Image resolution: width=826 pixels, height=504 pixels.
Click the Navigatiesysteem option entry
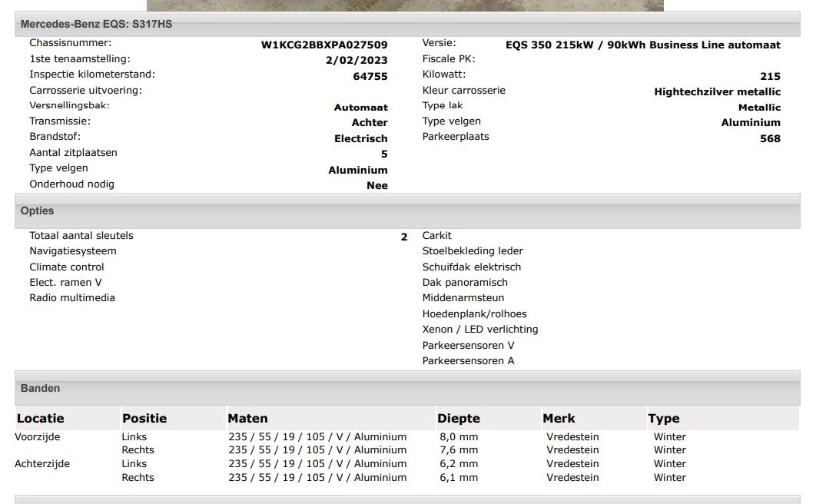pos(73,250)
